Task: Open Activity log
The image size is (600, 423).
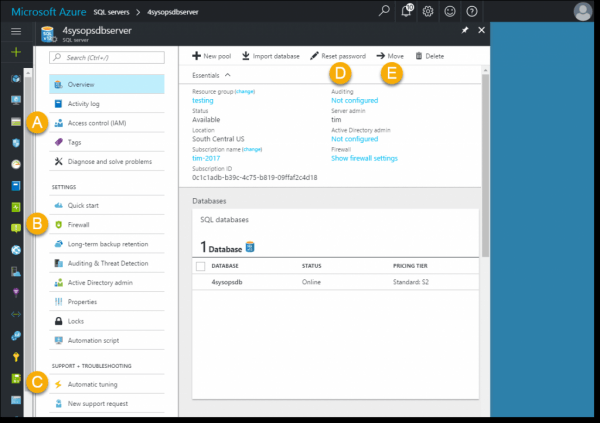Action: click(107, 104)
